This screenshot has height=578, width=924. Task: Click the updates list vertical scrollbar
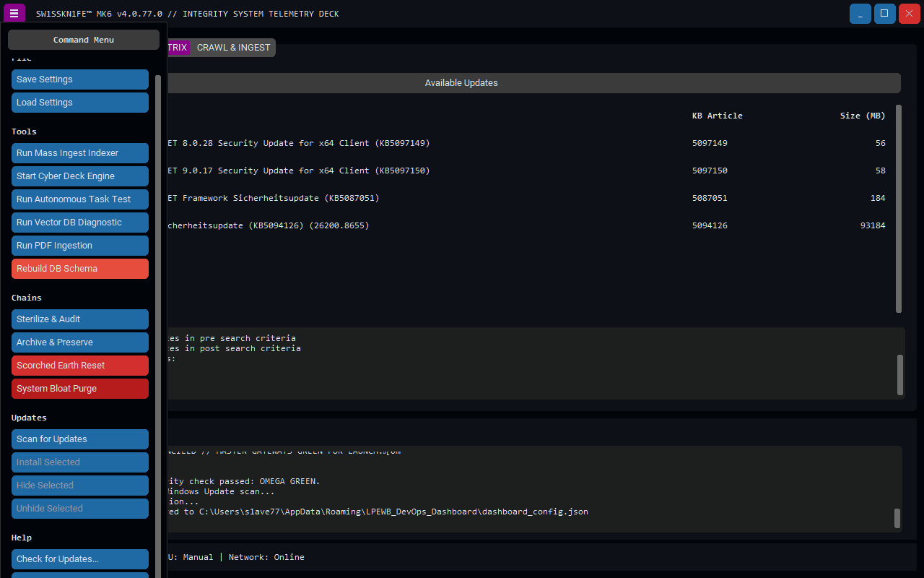[899, 209]
